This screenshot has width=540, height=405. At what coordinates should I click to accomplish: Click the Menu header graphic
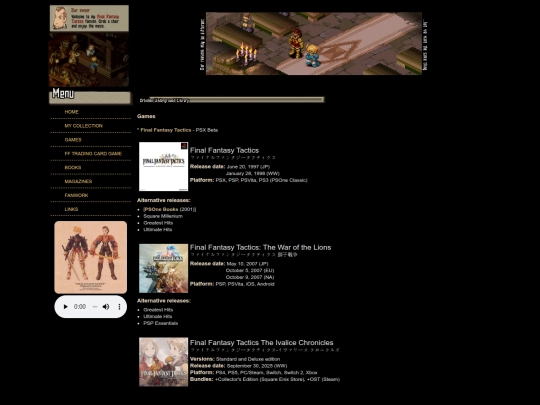[90, 96]
